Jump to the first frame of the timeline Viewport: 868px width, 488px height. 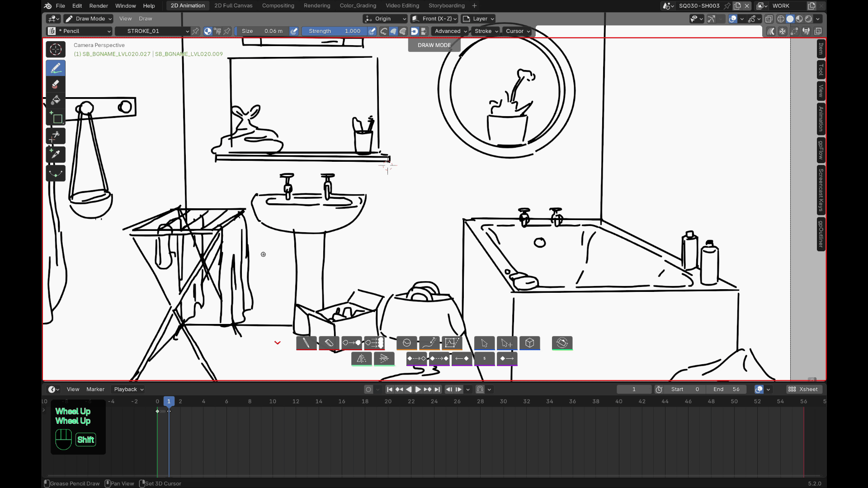point(390,389)
